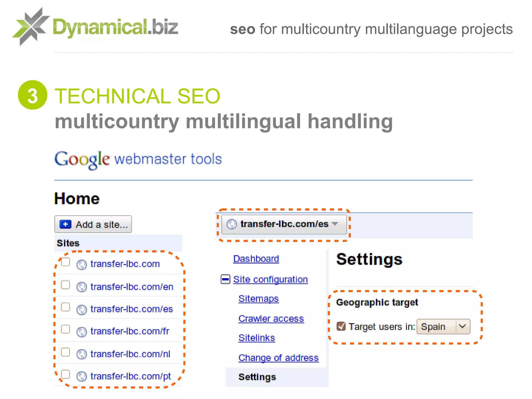The image size is (532, 399).
Task: Open the Spain country dropdown
Action: 443,327
